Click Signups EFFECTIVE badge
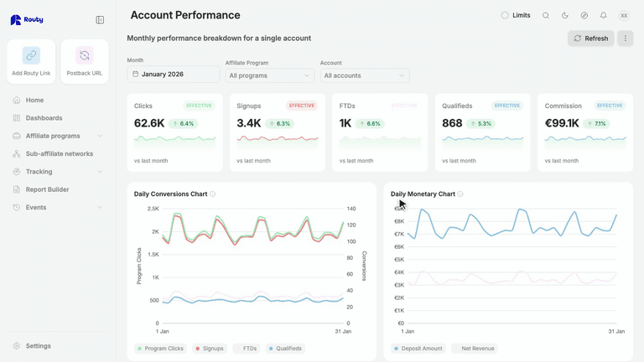Screen dimensions: 644x362 click(302, 106)
